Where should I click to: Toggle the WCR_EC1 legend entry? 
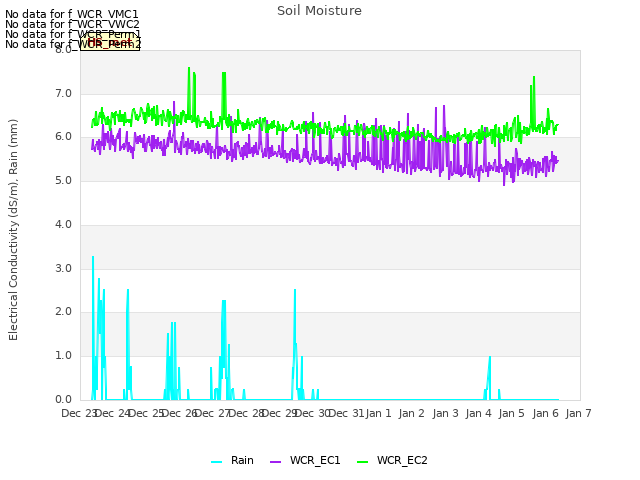click(x=305, y=460)
